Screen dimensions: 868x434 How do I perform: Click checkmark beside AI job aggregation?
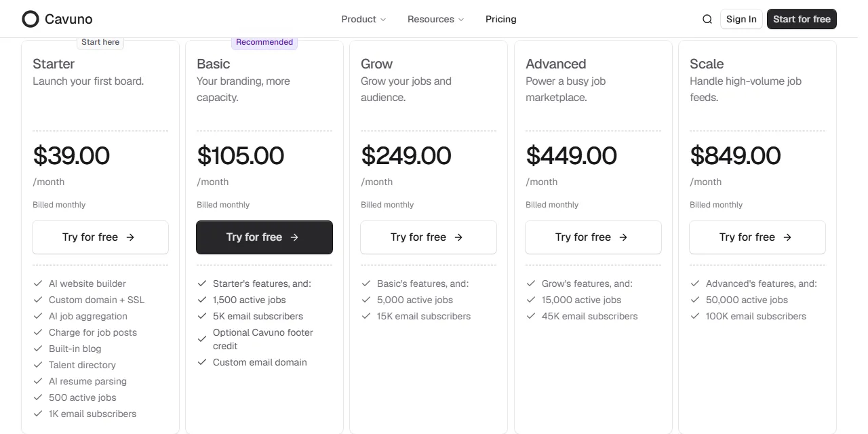pyautogui.click(x=38, y=316)
